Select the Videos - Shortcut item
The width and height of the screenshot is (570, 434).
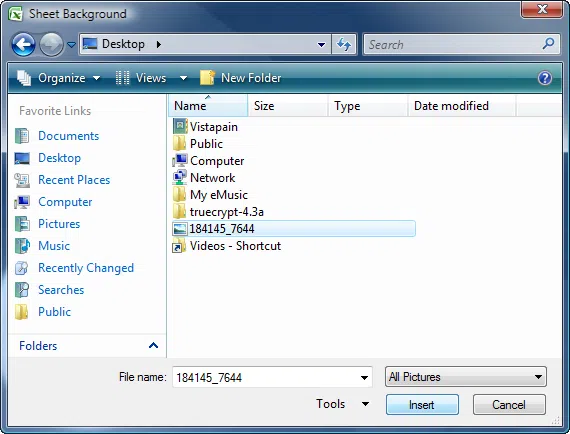pos(227,246)
